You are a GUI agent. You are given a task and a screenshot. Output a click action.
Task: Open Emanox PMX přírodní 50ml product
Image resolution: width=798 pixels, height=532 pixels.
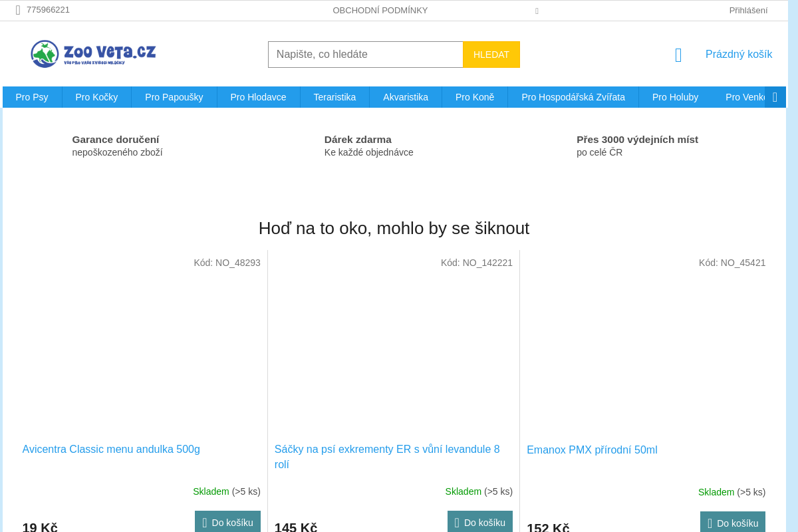[x=592, y=450]
